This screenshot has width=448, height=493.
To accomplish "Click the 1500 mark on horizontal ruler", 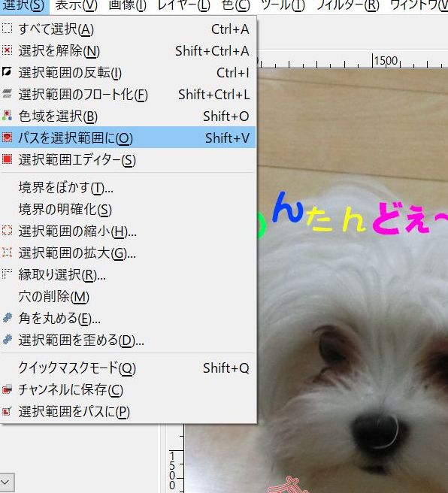I will point(386,60).
